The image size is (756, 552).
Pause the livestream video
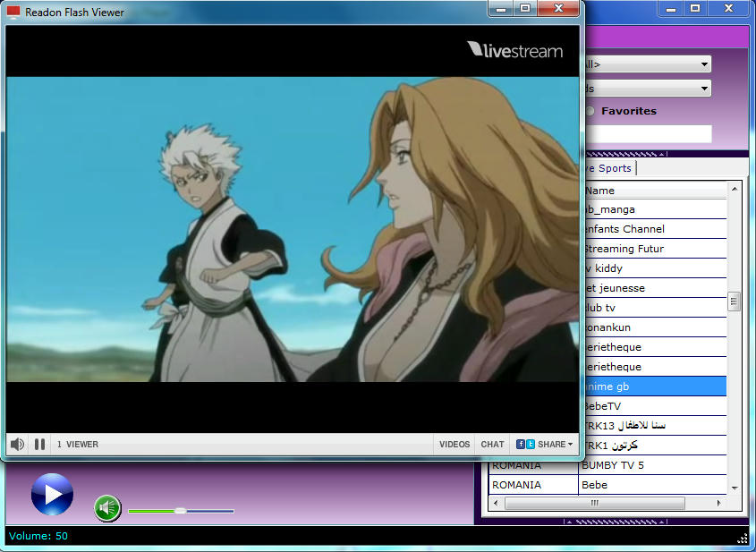coord(40,444)
